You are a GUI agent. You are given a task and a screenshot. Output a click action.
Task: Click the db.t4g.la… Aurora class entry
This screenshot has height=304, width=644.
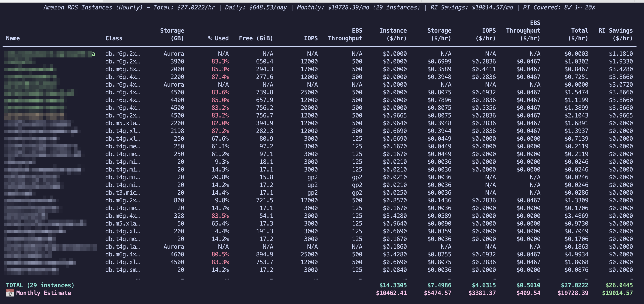pyautogui.click(x=122, y=247)
